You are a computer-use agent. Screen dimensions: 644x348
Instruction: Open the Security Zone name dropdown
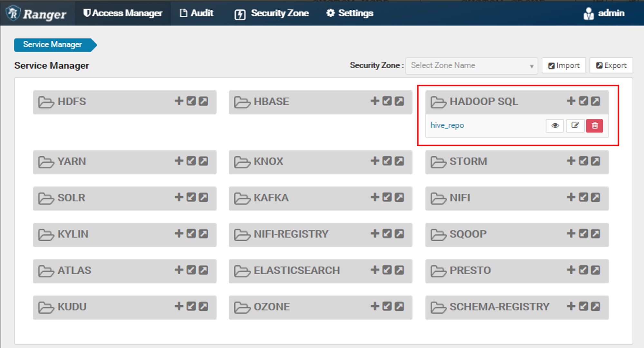click(x=471, y=66)
